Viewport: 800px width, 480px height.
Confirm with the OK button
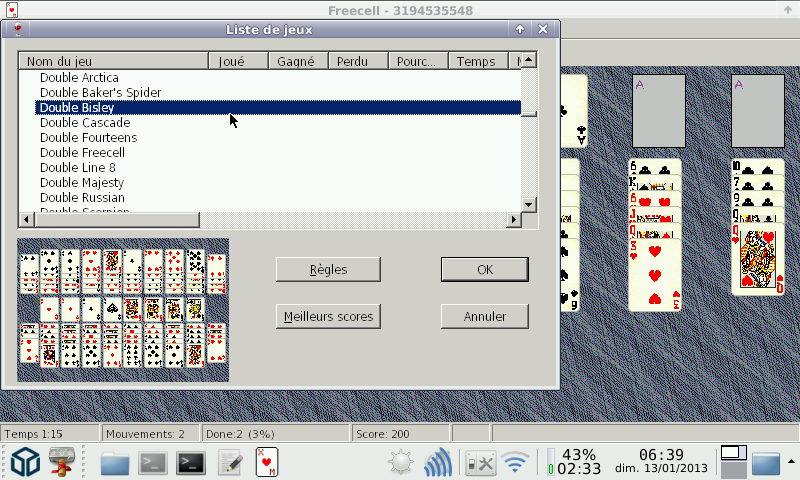coord(485,269)
